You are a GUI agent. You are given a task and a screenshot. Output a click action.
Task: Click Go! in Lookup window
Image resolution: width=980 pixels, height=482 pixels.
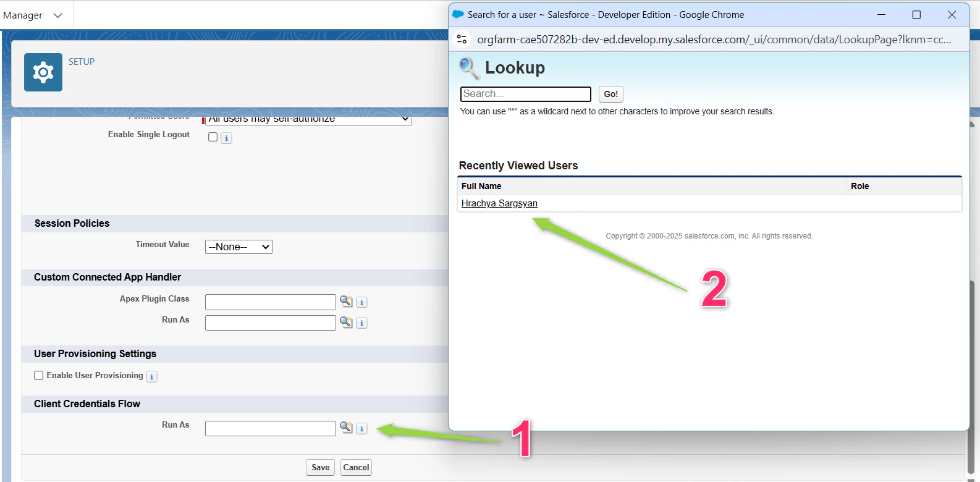pos(610,94)
